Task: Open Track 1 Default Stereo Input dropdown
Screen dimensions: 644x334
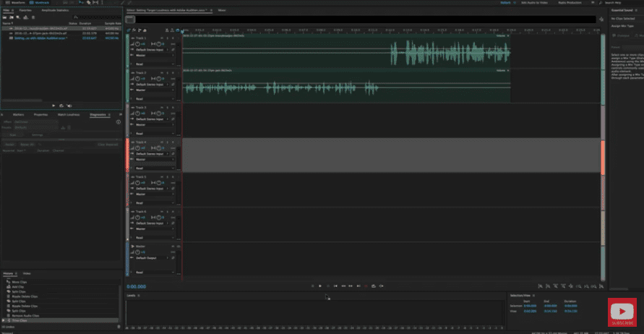Action: point(152,50)
